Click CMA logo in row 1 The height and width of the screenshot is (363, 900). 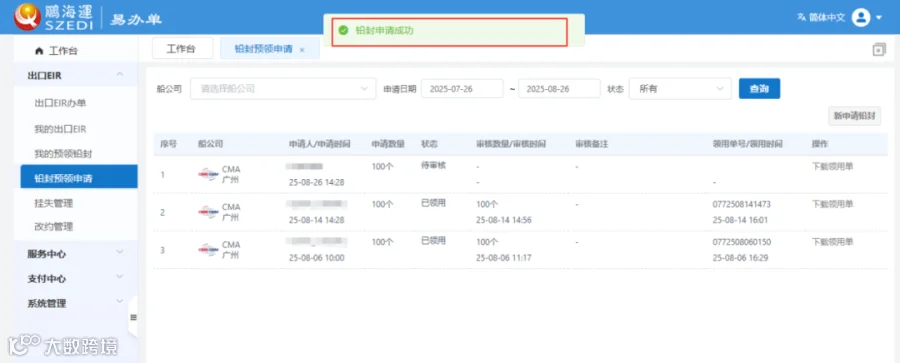[x=208, y=174]
